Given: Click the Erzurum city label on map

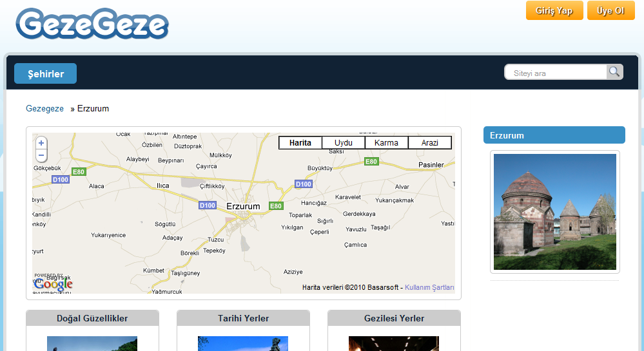Looking at the screenshot, I should [x=243, y=206].
